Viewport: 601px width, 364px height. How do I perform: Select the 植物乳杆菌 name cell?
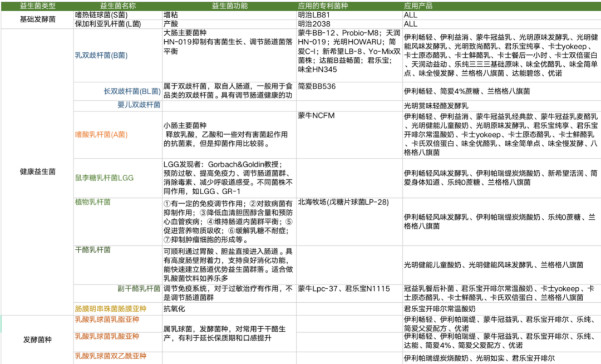(x=117, y=222)
